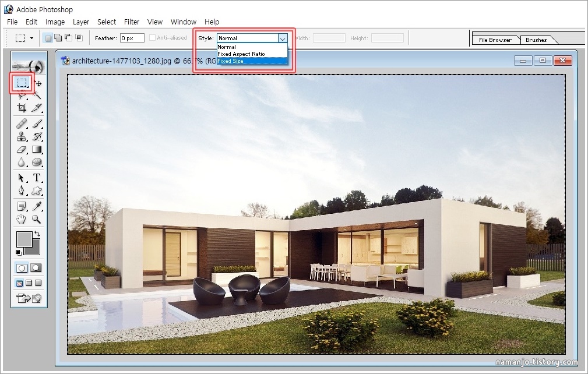Select the Clone Stamp tool
The image size is (588, 374).
pos(22,136)
